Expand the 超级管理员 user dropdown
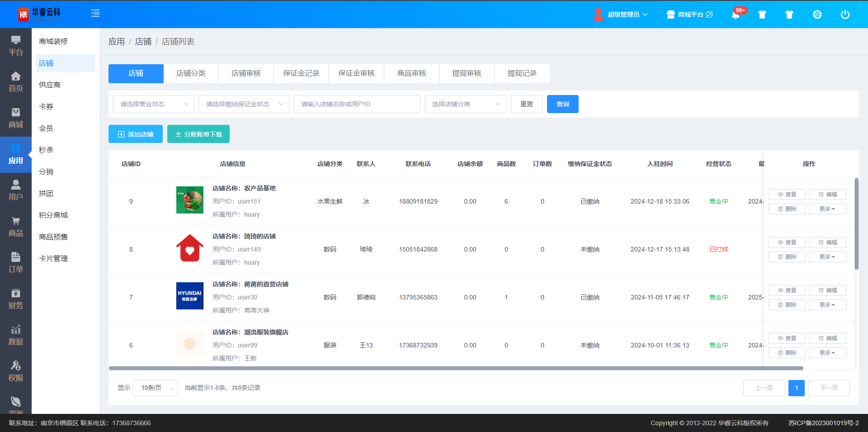 tap(627, 14)
